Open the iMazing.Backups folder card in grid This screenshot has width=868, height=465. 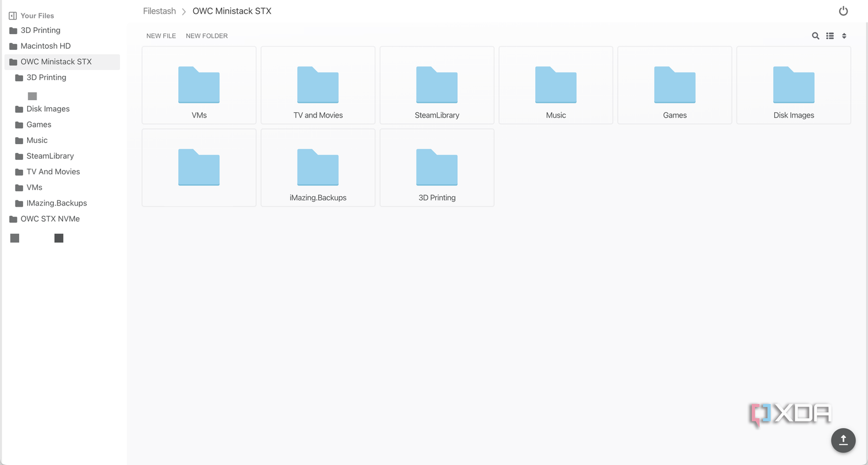click(318, 167)
